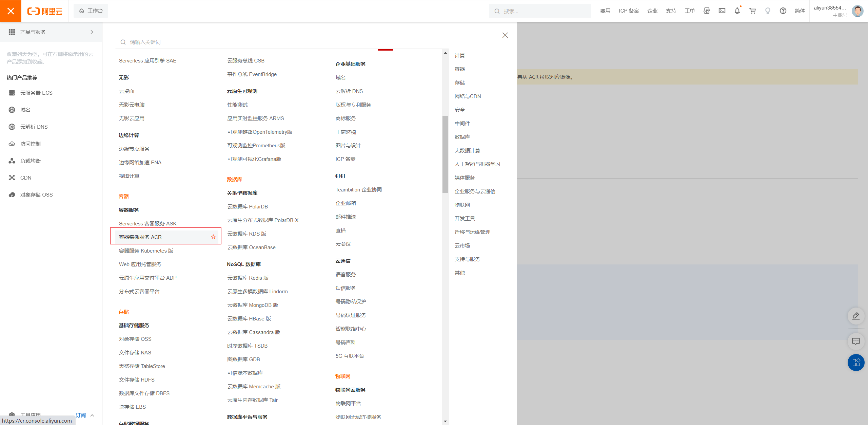This screenshot has height=425, width=868.
Task: Open CDN in hot products sidebar
Action: [x=25, y=178]
